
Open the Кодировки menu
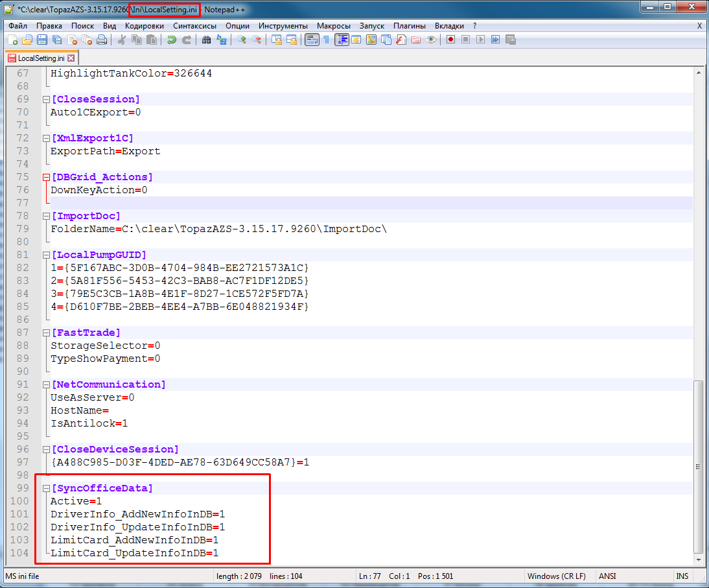point(145,26)
